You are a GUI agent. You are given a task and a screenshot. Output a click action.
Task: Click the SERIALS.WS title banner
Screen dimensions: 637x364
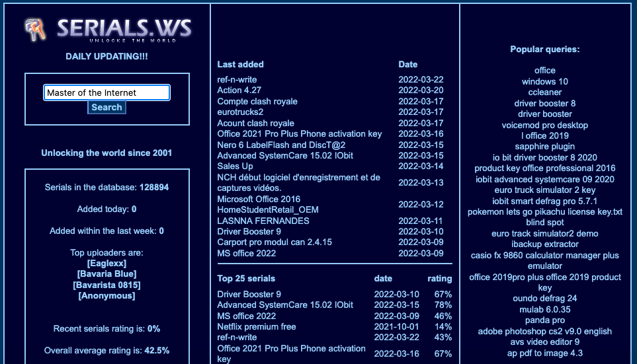click(x=124, y=30)
